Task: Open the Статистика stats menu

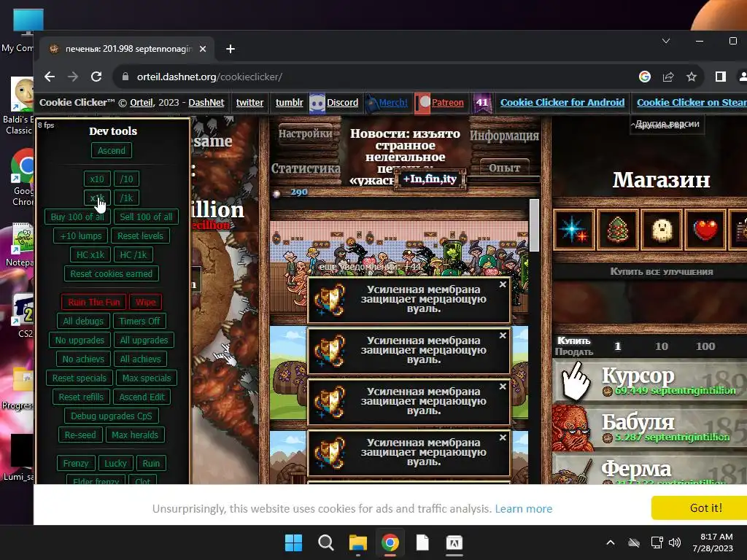Action: (306, 168)
